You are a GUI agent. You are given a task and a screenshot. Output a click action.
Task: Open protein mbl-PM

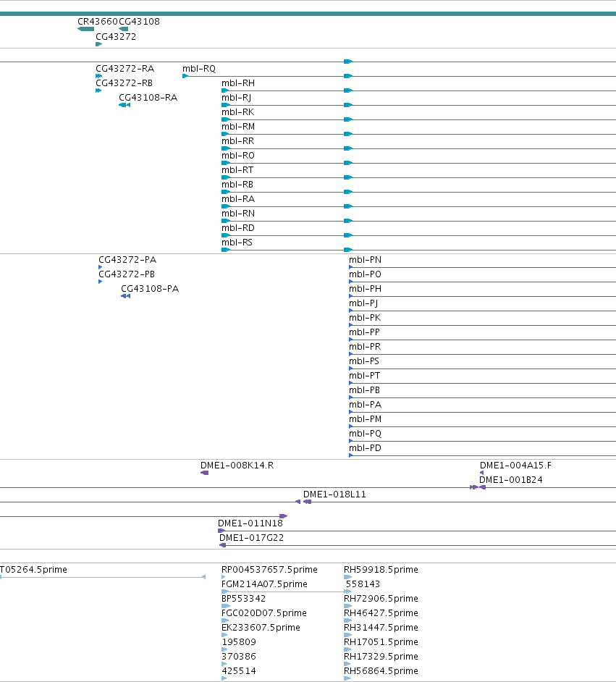point(365,419)
